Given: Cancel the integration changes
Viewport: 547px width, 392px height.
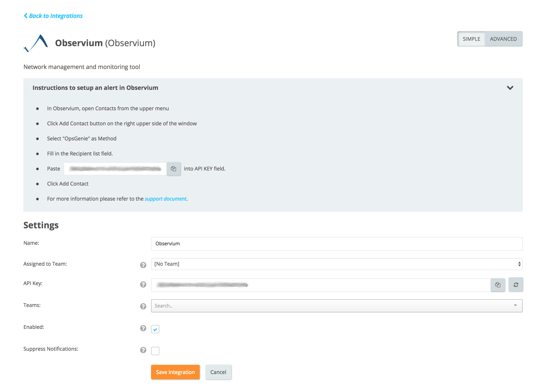Looking at the screenshot, I should point(218,372).
